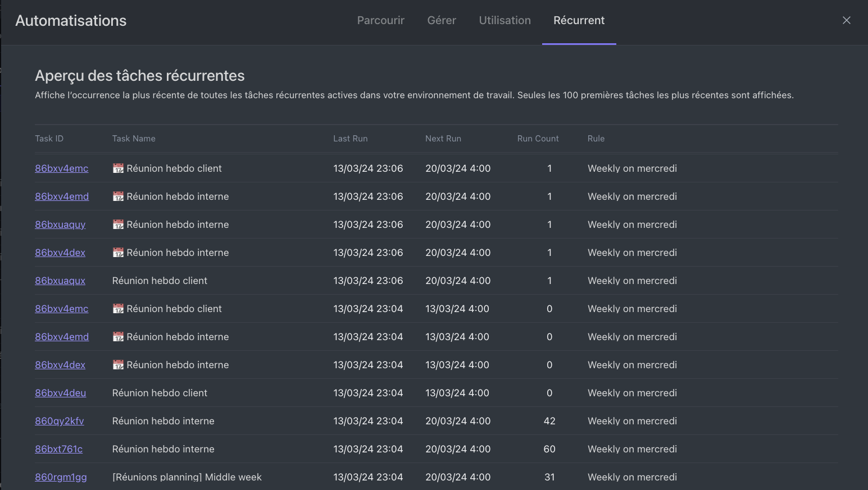Viewport: 868px width, 490px height.
Task: Click Run Count cell in row 86bxuaquy
Action: [x=549, y=225]
